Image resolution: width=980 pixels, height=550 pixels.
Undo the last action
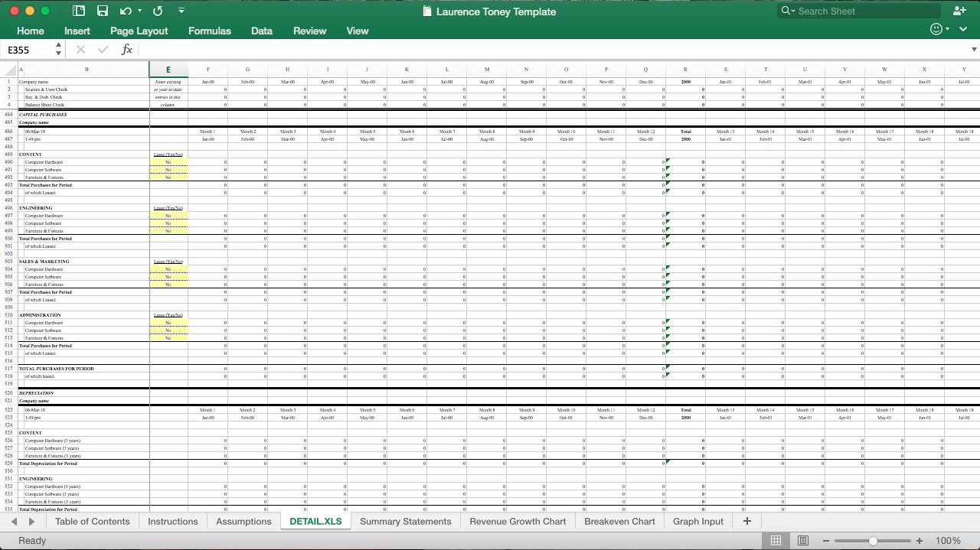[126, 11]
